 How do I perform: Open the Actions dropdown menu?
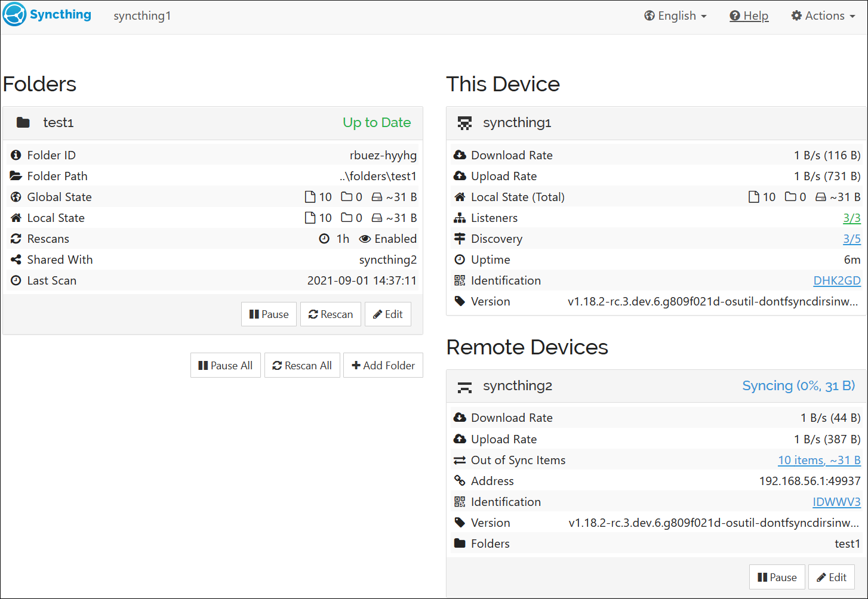(x=823, y=16)
